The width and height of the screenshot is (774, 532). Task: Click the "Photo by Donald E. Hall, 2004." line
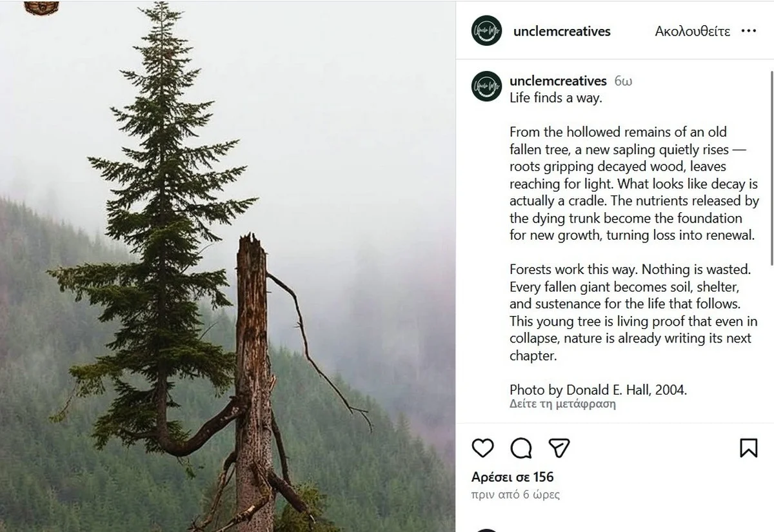click(x=598, y=389)
